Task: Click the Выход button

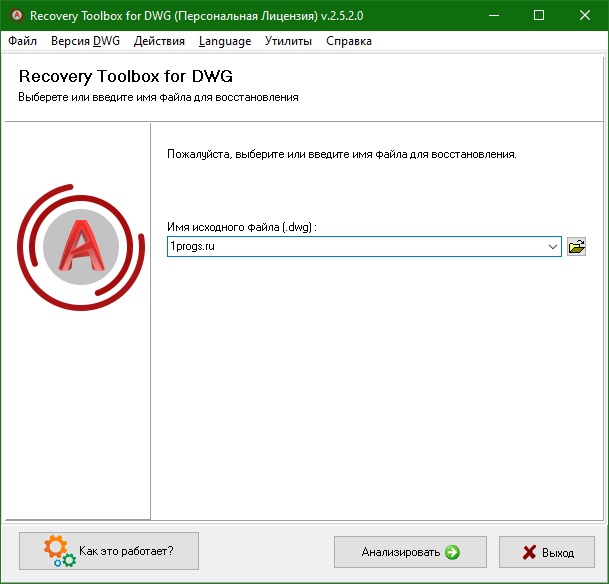Action: click(547, 552)
